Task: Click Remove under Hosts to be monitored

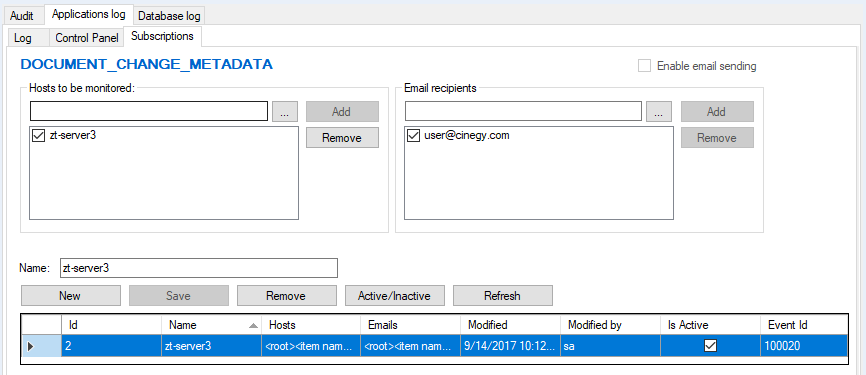Action: coord(342,138)
